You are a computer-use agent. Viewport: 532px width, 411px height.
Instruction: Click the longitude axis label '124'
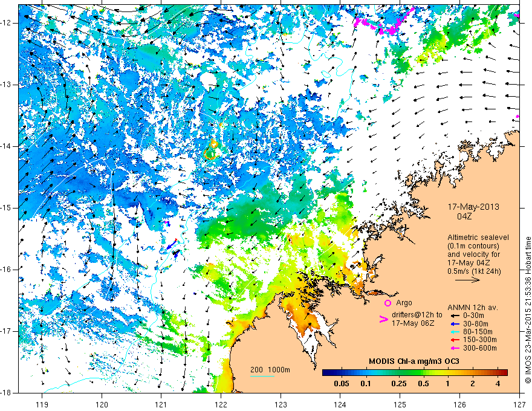340,404
